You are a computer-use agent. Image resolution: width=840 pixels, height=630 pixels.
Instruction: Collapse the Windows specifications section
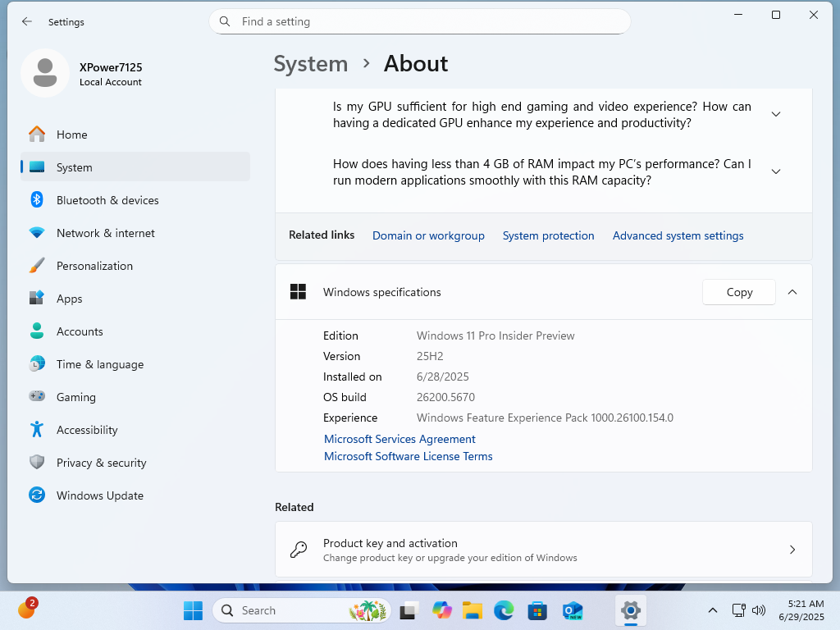[792, 292]
